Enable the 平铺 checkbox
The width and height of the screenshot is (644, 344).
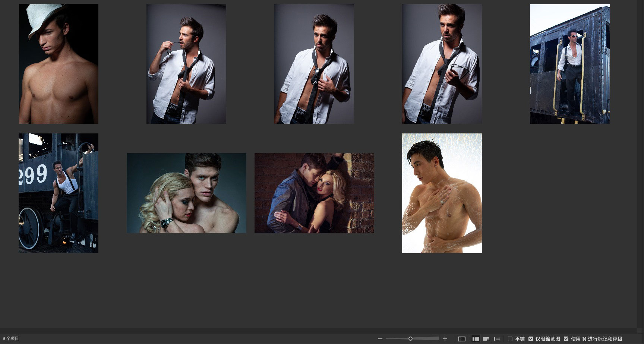(x=510, y=339)
